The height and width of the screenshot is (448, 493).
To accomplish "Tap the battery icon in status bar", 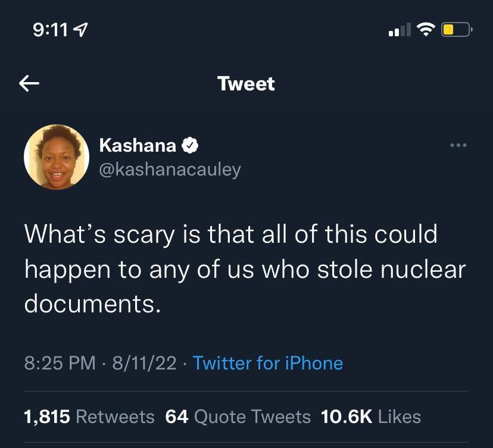I will (456, 29).
